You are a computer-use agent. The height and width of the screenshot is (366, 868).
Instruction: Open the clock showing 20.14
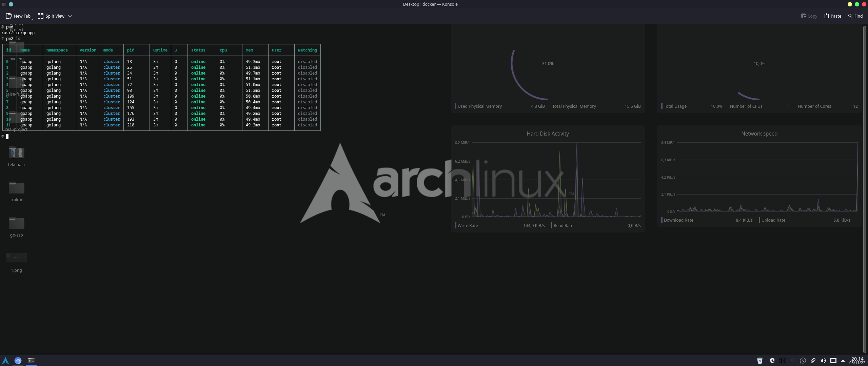(857, 361)
